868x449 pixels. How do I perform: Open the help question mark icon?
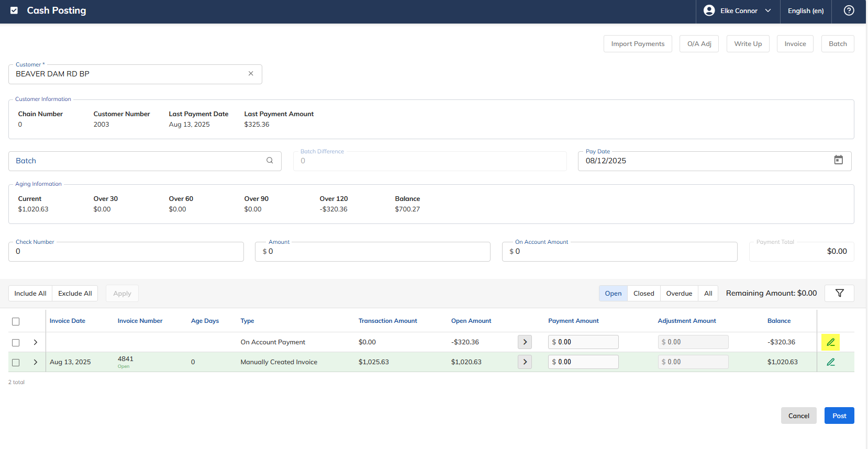[849, 10]
